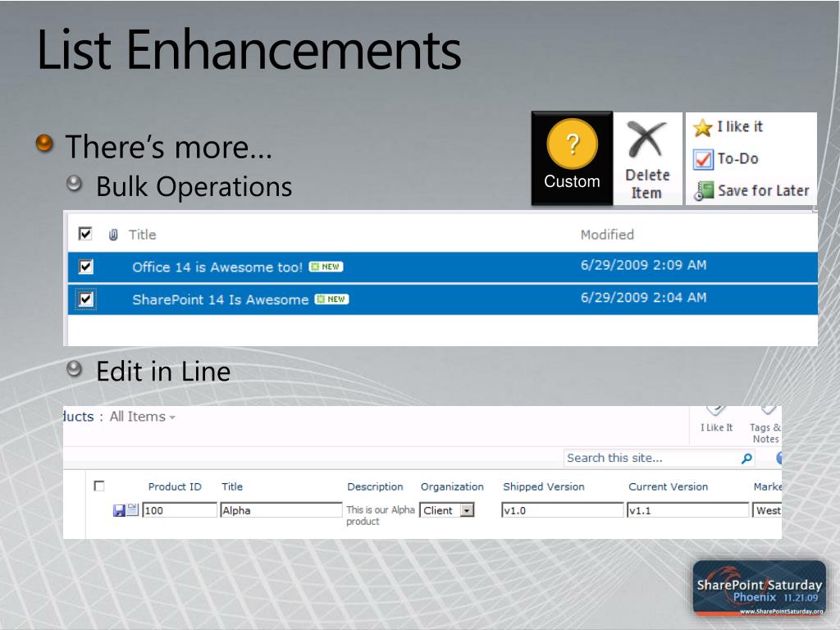Open the All Items view dropdown

(x=143, y=417)
